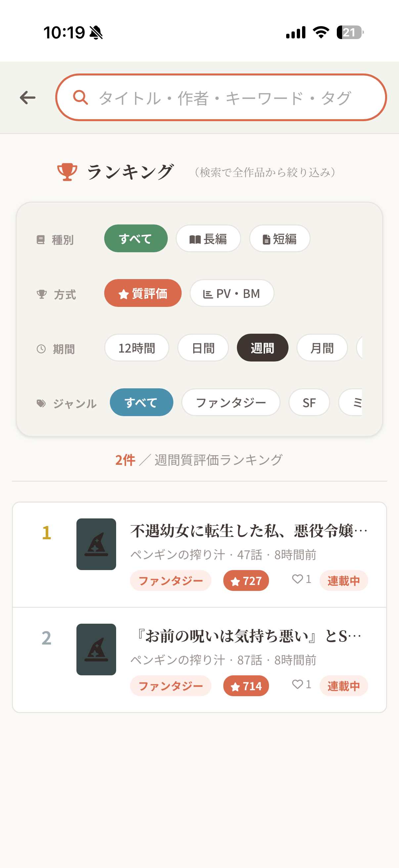Switch ranking method to PV・BM
This screenshot has height=868, width=399.
click(x=232, y=293)
